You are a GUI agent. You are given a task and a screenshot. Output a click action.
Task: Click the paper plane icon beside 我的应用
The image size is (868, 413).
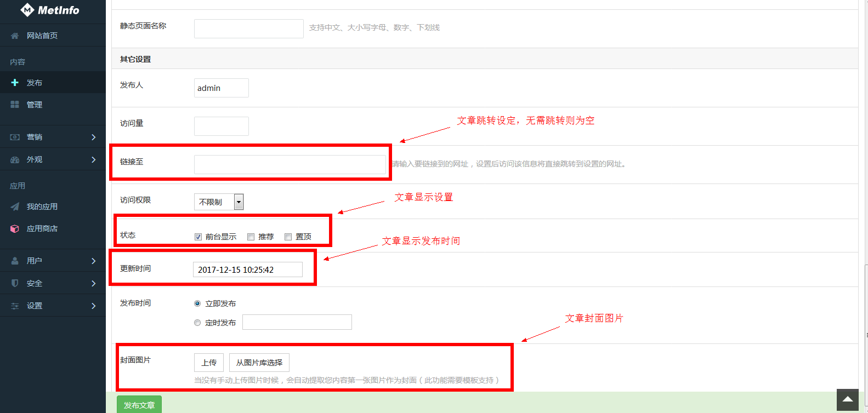pos(15,206)
